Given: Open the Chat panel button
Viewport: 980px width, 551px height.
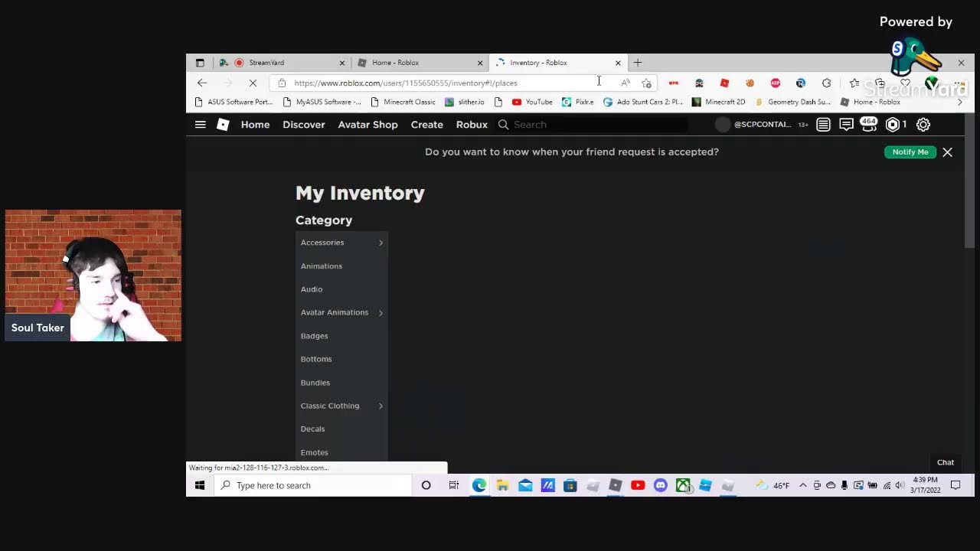Looking at the screenshot, I should click(946, 462).
